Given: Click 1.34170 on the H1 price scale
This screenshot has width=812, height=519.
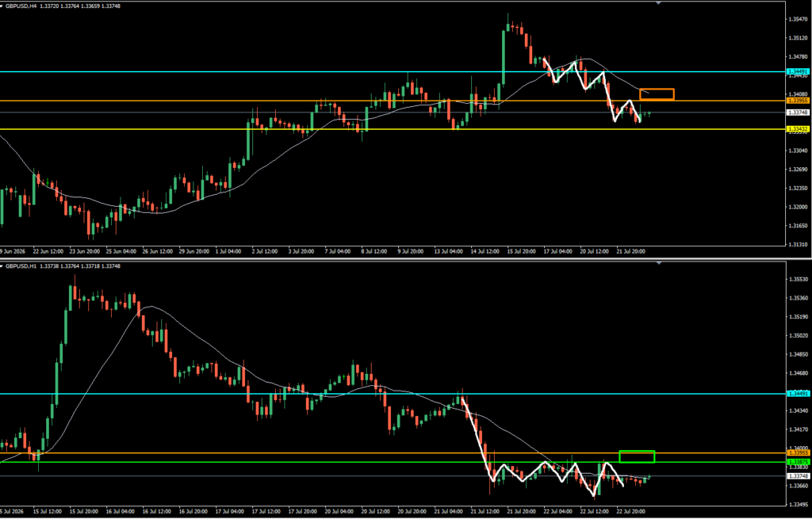Looking at the screenshot, I should [798, 429].
